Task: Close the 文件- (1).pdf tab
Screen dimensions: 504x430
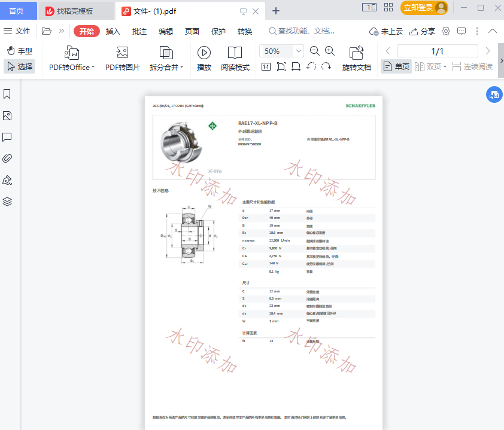Action: pyautogui.click(x=256, y=11)
